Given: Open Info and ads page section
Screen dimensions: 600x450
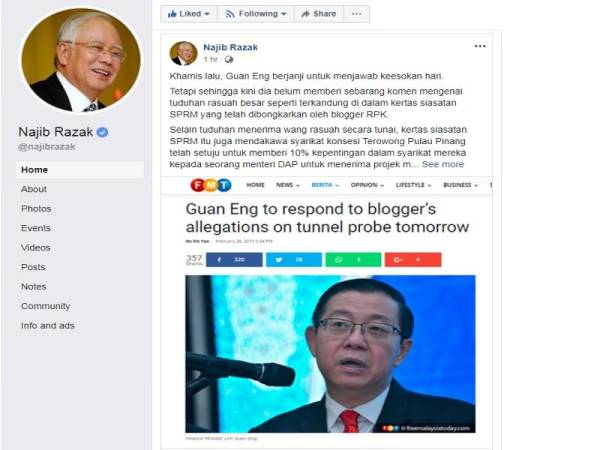Looking at the screenshot, I should coord(48,326).
